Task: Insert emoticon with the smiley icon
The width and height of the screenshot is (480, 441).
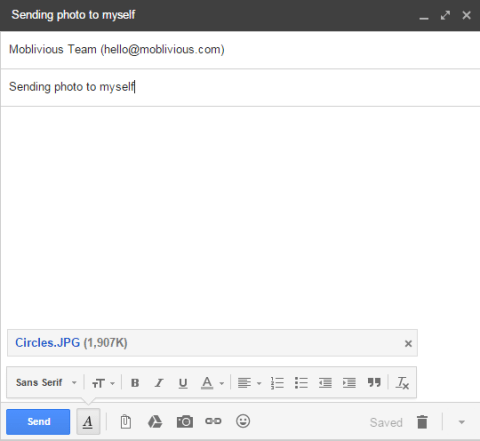Action: click(x=243, y=421)
